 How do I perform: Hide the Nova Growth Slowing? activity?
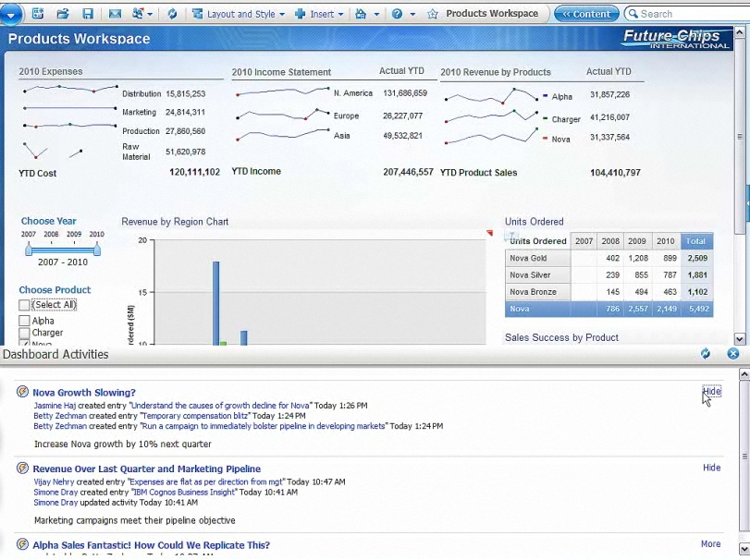711,391
